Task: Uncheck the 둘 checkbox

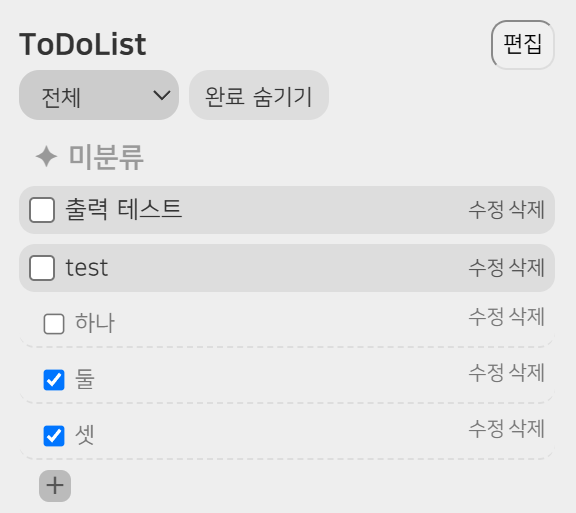Action: 54,380
